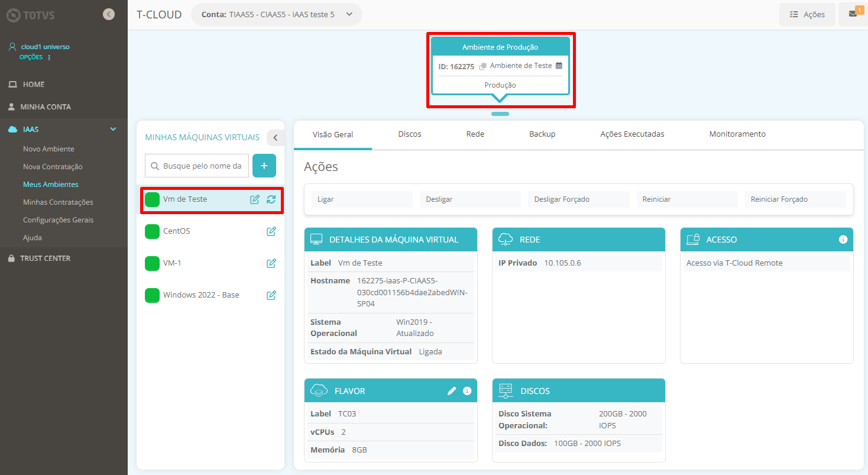Open the Ações dropdown button at top right
Image resolution: width=868 pixels, height=475 pixels.
click(x=807, y=14)
